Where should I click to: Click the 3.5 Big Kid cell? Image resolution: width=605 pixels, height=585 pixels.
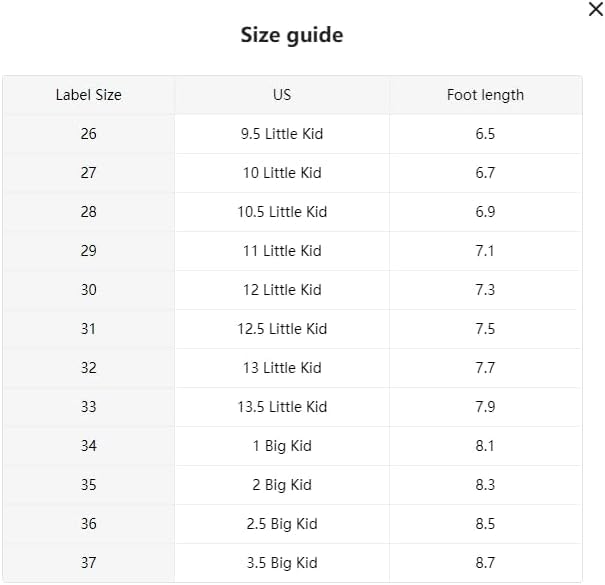(282, 563)
